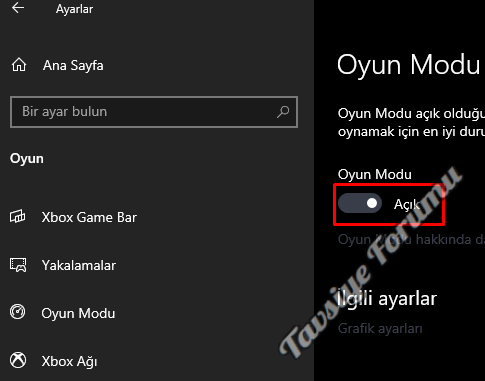The image size is (485, 381).
Task: Click the Ayarlar window title
Action: (x=74, y=9)
